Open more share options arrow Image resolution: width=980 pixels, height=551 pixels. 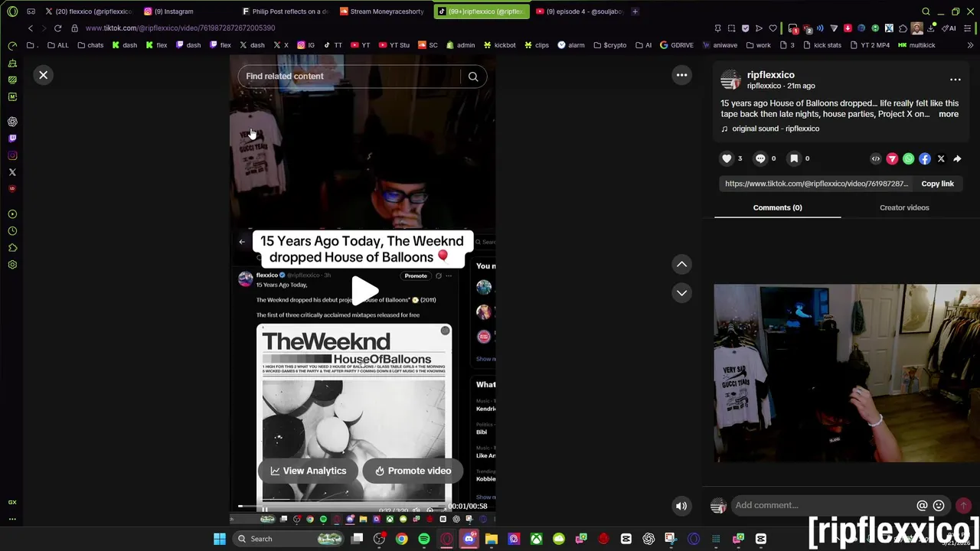tap(957, 159)
